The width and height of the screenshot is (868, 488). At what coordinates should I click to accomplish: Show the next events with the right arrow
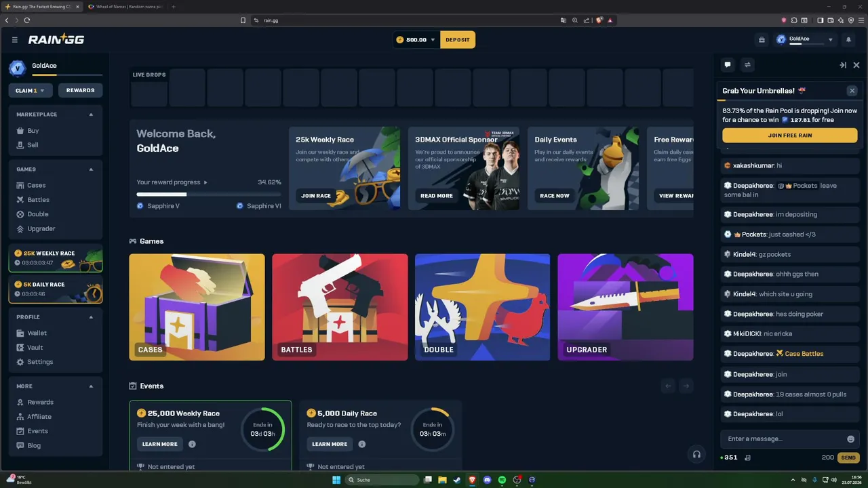[x=686, y=386]
